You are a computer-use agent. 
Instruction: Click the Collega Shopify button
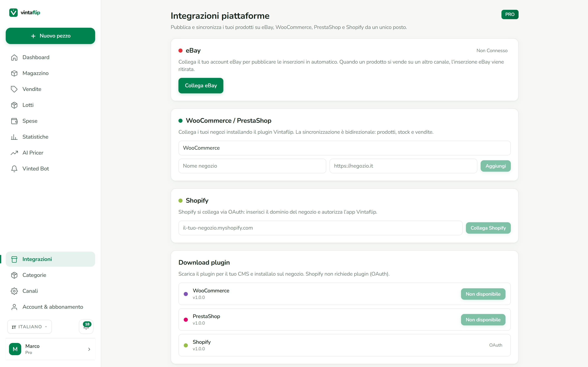pyautogui.click(x=488, y=228)
